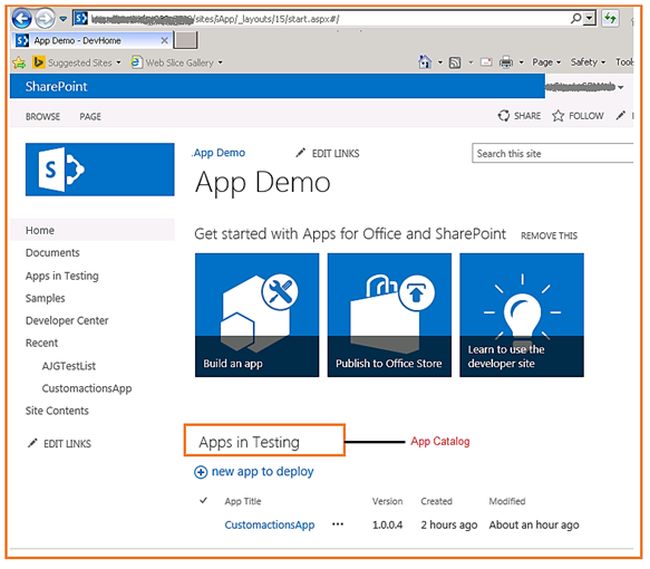Image resolution: width=650 pixels, height=569 pixels.
Task: Click Learn to use the developer site tile
Action: point(521,315)
